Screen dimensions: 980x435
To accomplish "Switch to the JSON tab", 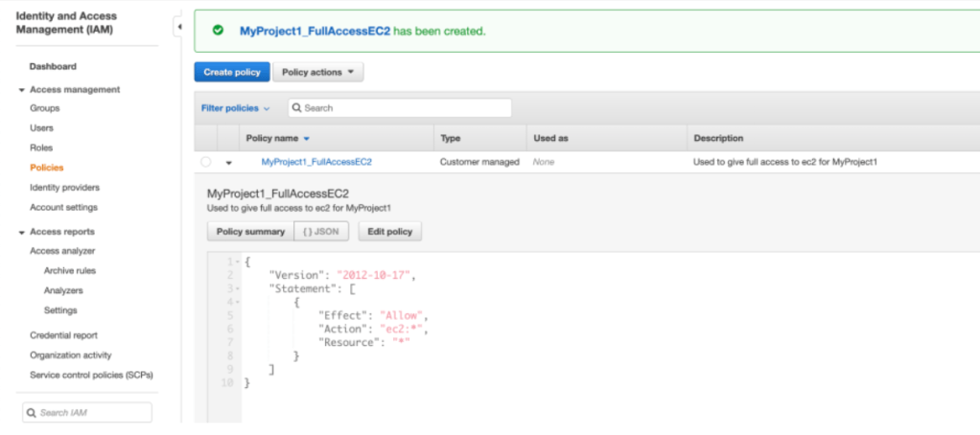I will click(x=322, y=231).
